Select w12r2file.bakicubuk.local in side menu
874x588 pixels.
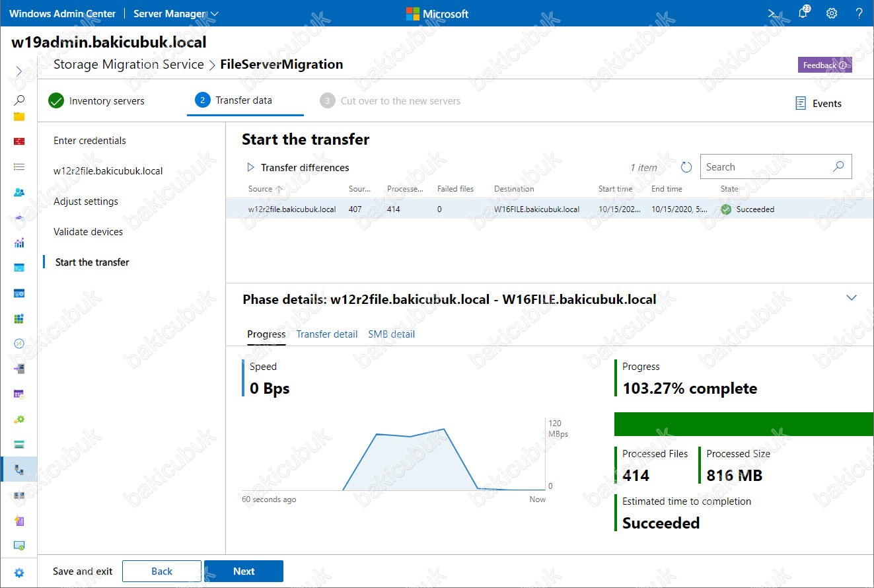pyautogui.click(x=108, y=171)
